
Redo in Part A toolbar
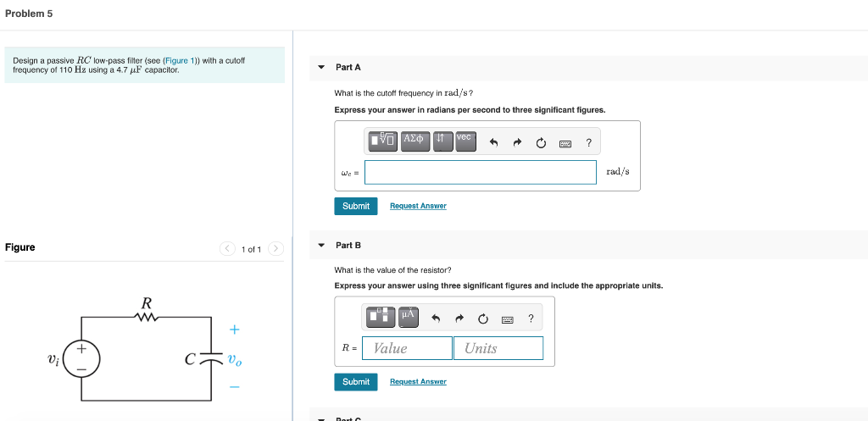pos(518,143)
